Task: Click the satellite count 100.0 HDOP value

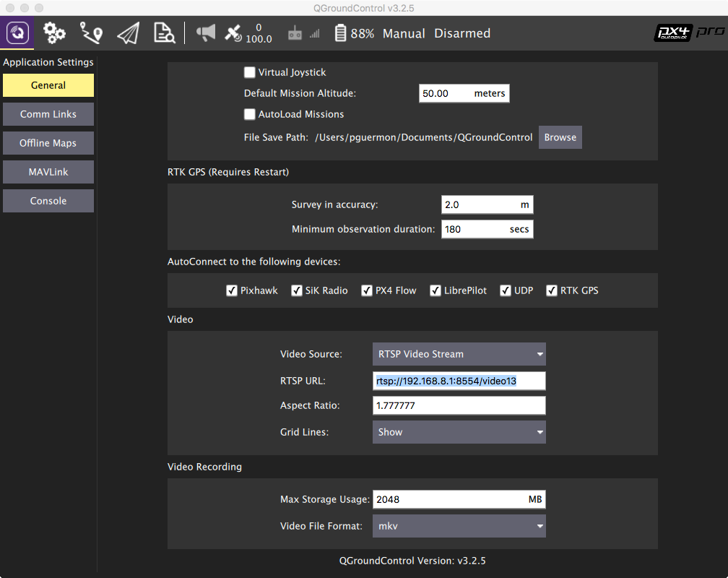Action: point(259,38)
